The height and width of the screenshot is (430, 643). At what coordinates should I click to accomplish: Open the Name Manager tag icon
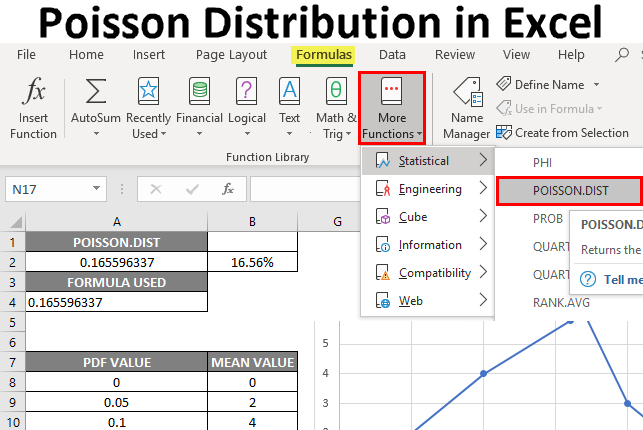pyautogui.click(x=468, y=91)
